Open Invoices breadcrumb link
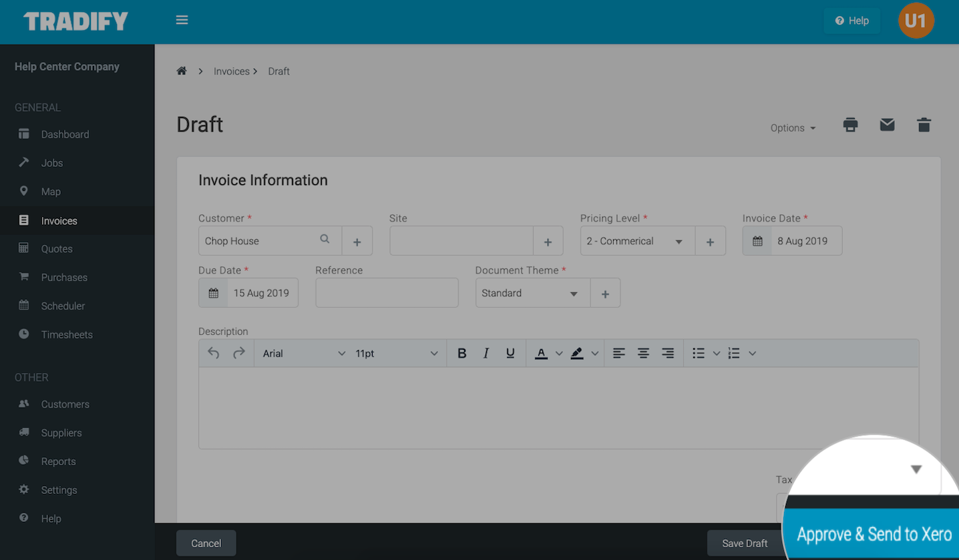Viewport: 959px width, 560px height. click(232, 71)
